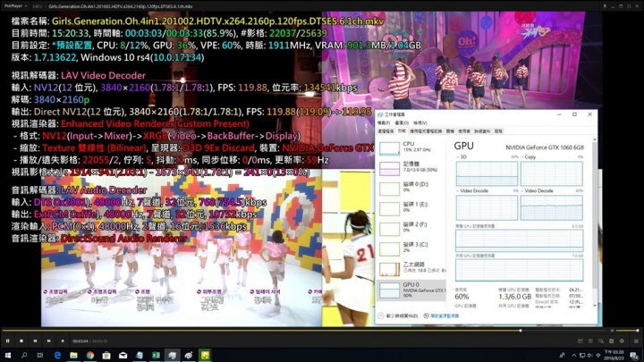Select 磁碟 3 (C:) in the sidebar
This screenshot has height=362, width=644.
pyautogui.click(x=411, y=248)
